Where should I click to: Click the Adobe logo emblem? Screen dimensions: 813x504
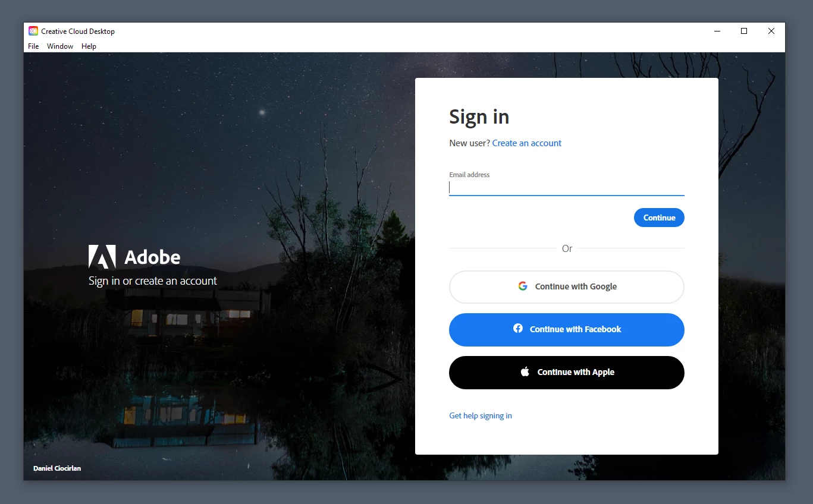(x=102, y=257)
